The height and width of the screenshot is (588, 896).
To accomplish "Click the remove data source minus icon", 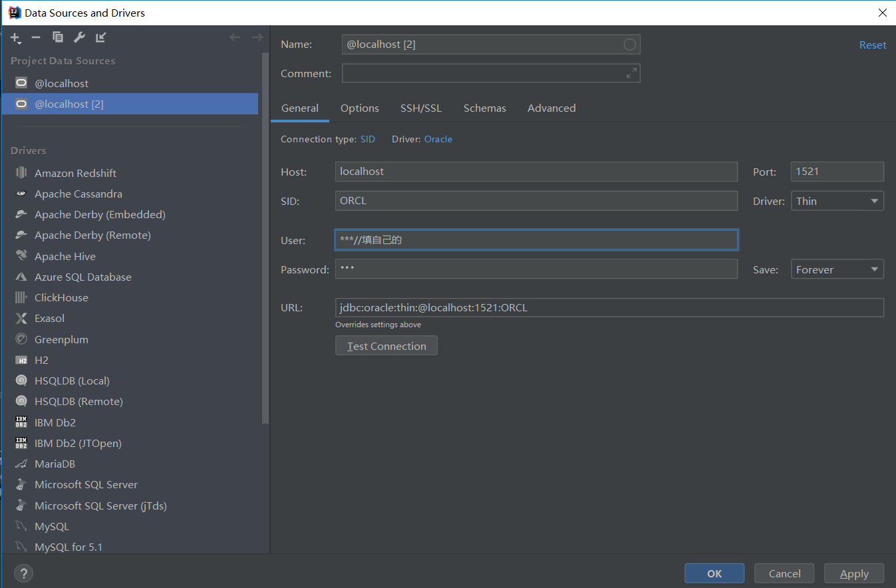I will coord(36,37).
